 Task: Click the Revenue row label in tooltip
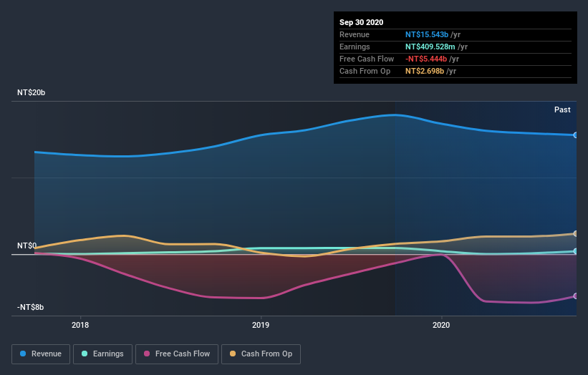tap(355, 34)
